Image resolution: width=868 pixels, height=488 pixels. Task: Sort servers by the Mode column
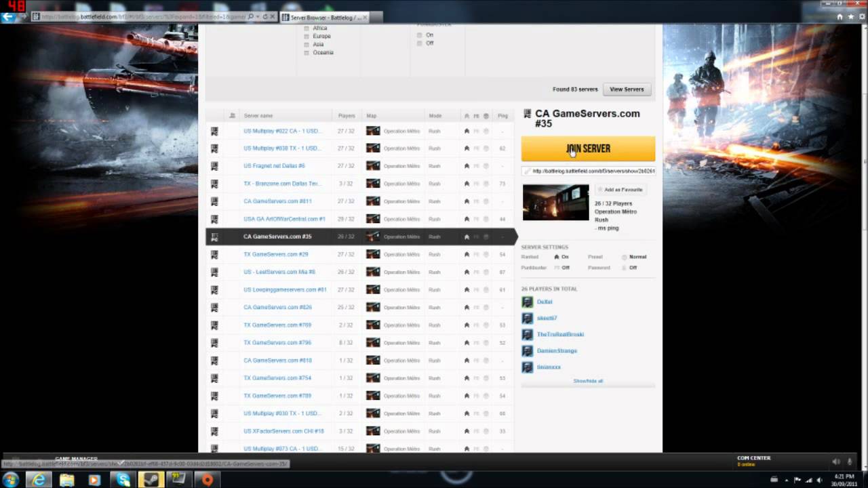435,116
